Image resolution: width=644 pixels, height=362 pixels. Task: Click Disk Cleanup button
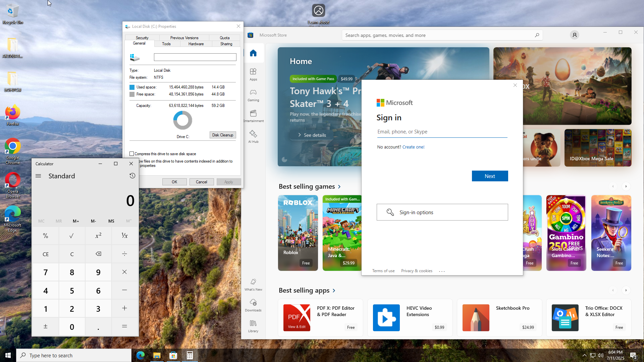click(x=223, y=135)
